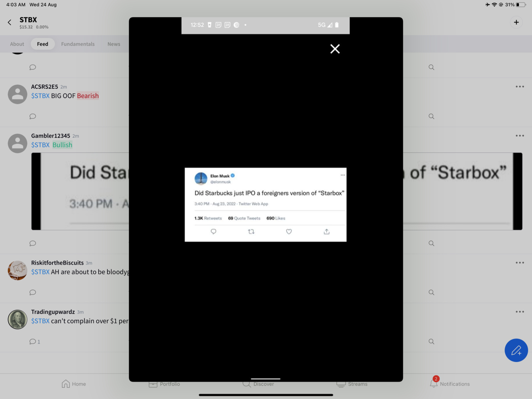Switch to the Fundamentals tab
The image size is (532, 399).
click(78, 44)
